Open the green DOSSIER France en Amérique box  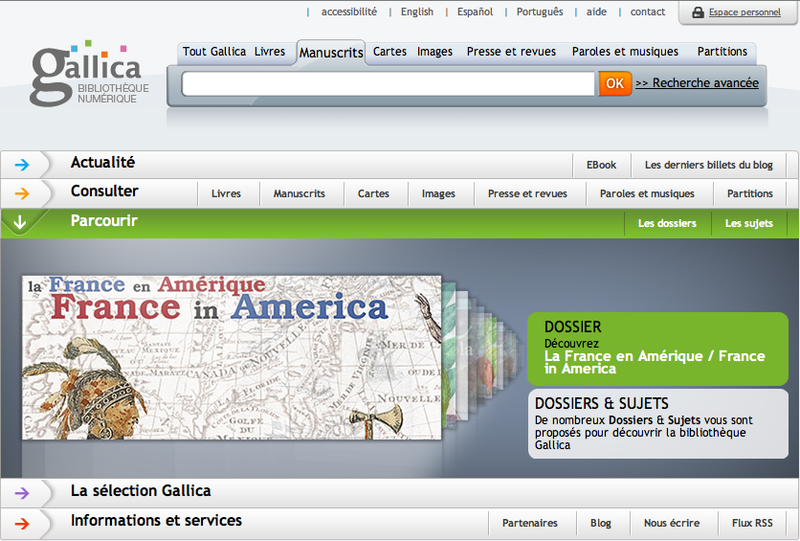[658, 349]
